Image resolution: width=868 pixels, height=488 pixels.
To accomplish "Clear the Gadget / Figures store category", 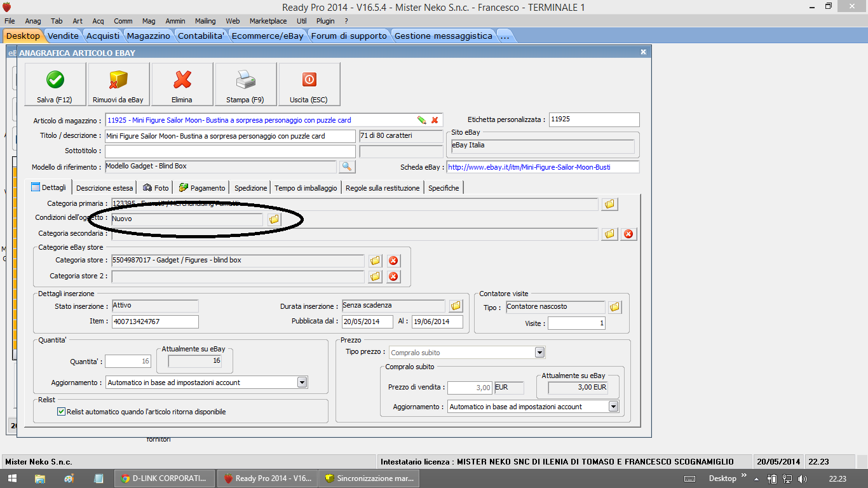I will pyautogui.click(x=393, y=261).
